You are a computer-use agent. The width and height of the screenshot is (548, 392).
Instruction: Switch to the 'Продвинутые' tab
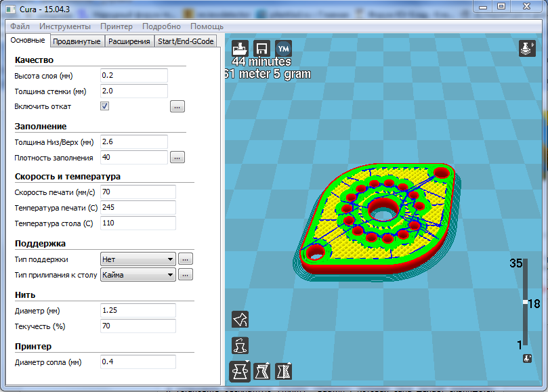[x=77, y=41]
